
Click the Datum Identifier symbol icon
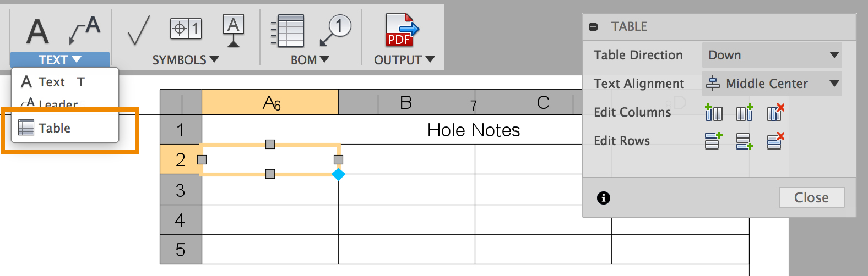click(234, 31)
